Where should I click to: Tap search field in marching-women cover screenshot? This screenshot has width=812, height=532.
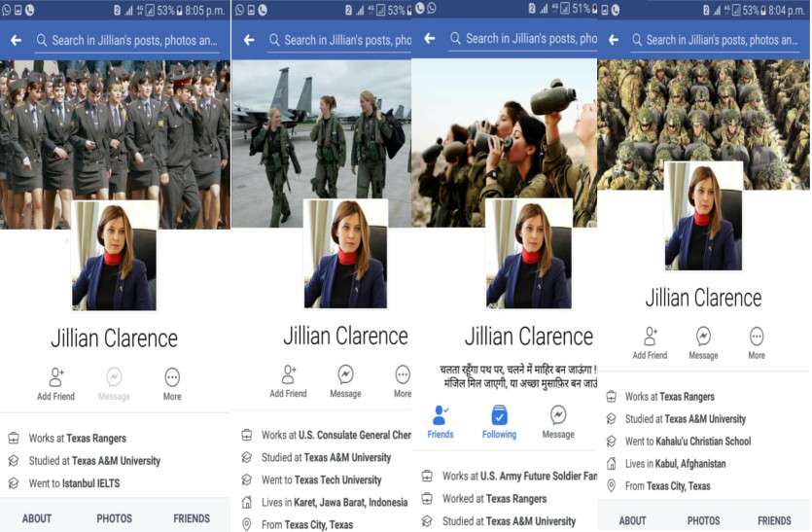(x=128, y=41)
